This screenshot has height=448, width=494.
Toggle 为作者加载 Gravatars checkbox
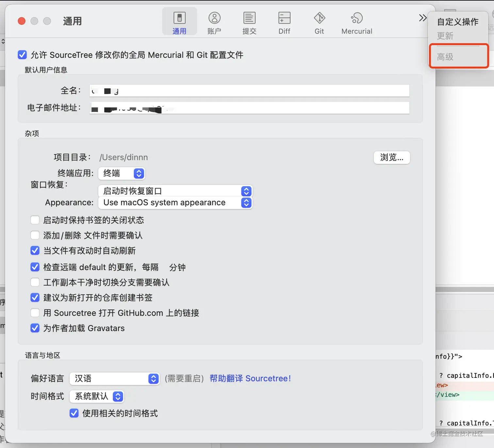click(x=35, y=328)
